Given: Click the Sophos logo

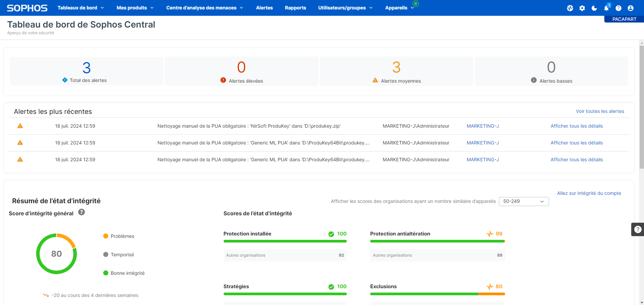Looking at the screenshot, I should click(27, 8).
